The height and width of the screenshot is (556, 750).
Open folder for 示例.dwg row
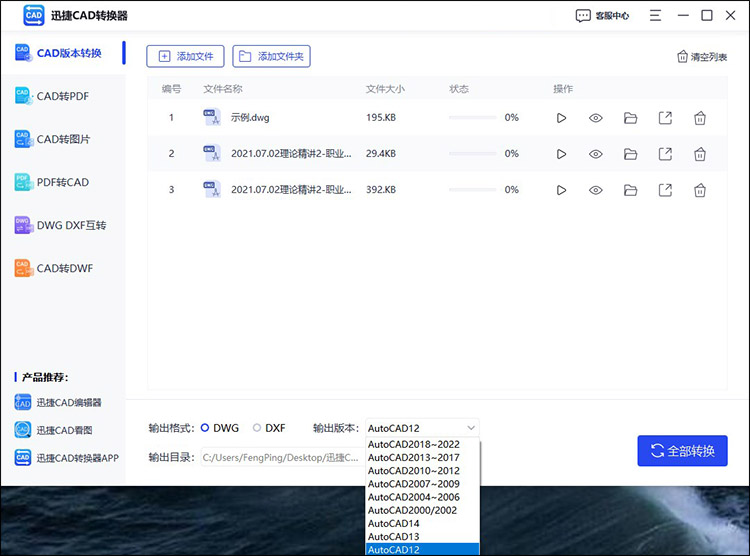pos(630,118)
